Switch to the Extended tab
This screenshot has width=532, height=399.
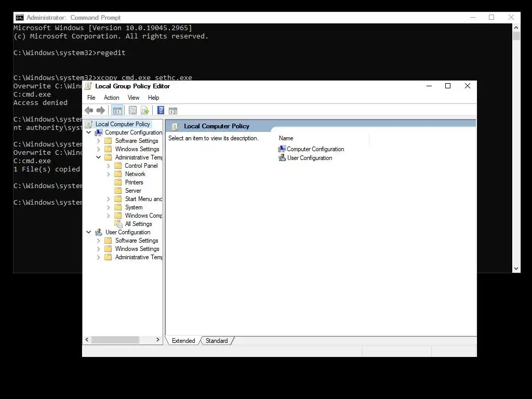[183, 341]
